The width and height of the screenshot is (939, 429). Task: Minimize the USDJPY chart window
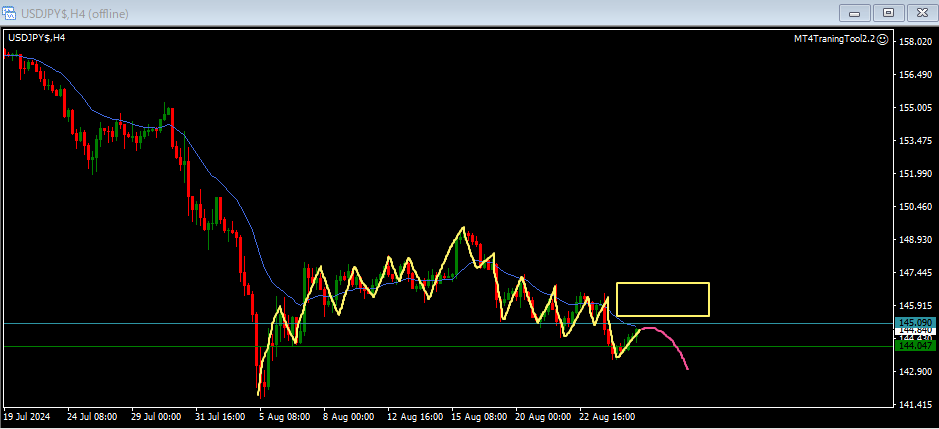(x=855, y=12)
